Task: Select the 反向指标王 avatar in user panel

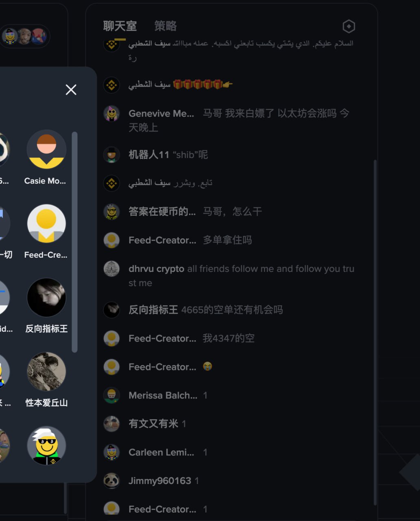Action: tap(46, 298)
